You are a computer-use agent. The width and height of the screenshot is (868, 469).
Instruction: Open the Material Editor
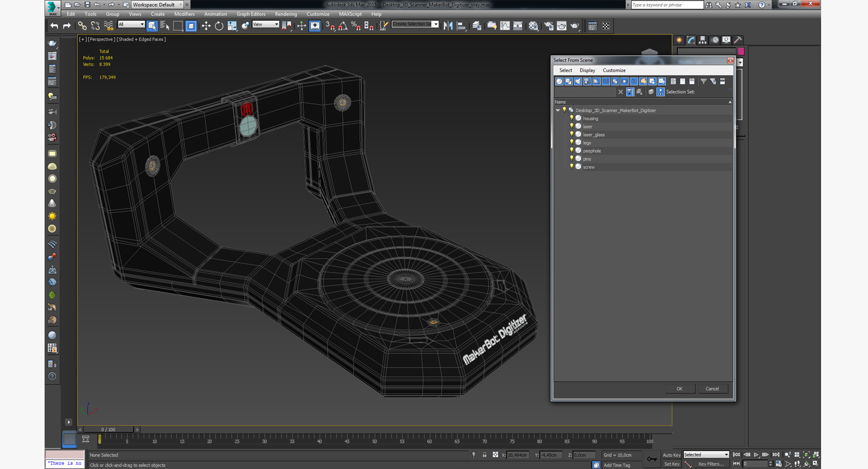coord(533,25)
